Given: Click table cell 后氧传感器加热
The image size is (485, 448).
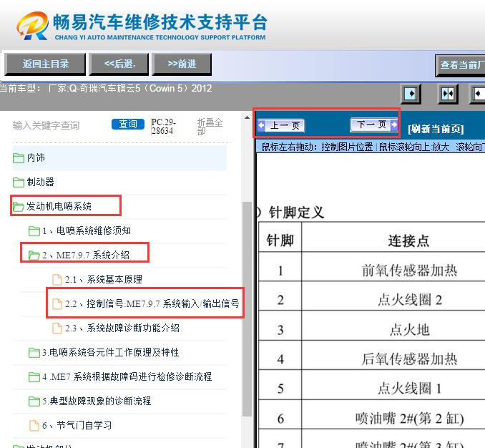Looking at the screenshot, I should coord(409,359).
